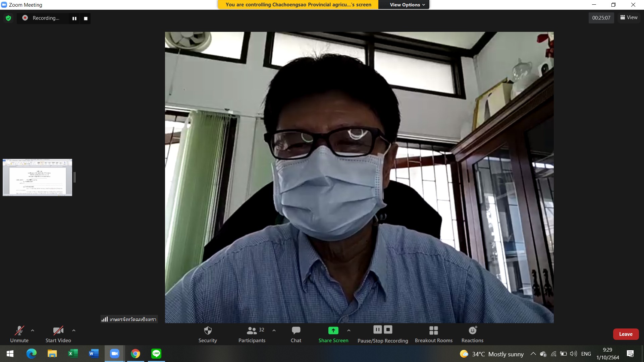The width and height of the screenshot is (644, 362).
Task: Open the View layout menu
Action: pyautogui.click(x=629, y=17)
